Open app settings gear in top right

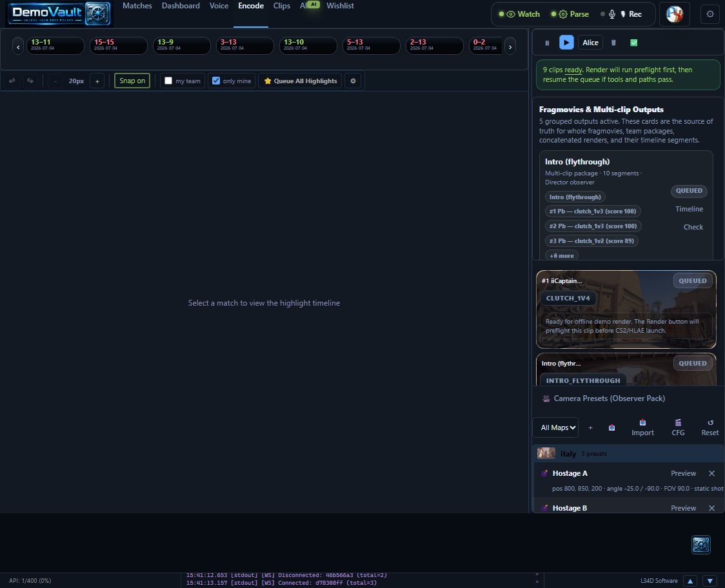710,14
